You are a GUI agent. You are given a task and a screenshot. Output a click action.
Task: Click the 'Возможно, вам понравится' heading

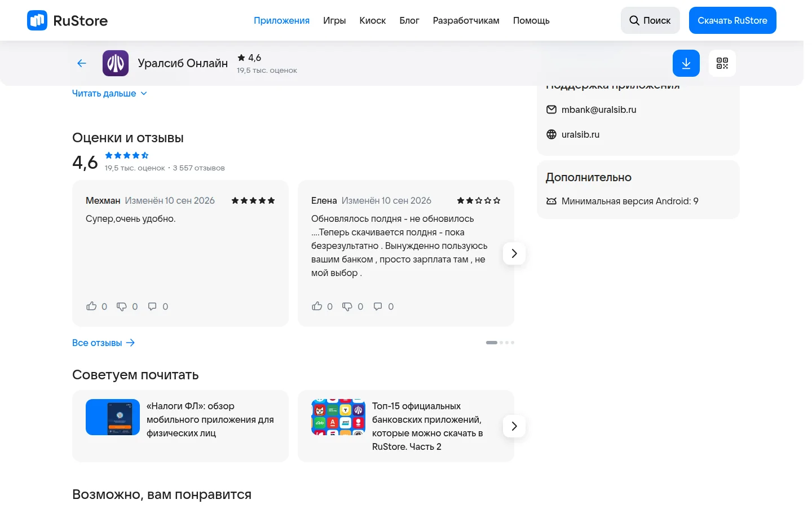click(x=162, y=494)
